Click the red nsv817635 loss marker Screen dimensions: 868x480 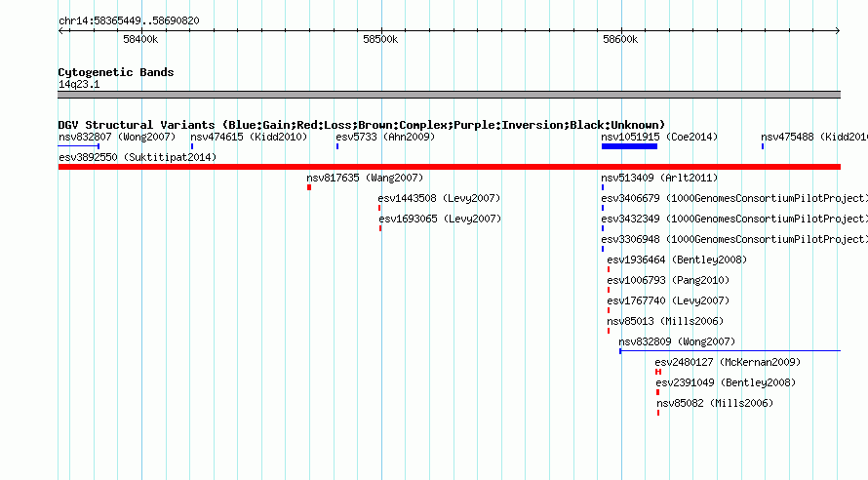(309, 187)
